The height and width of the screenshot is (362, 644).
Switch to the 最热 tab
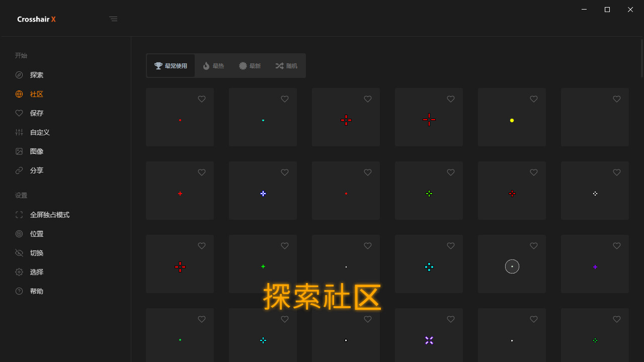click(213, 66)
